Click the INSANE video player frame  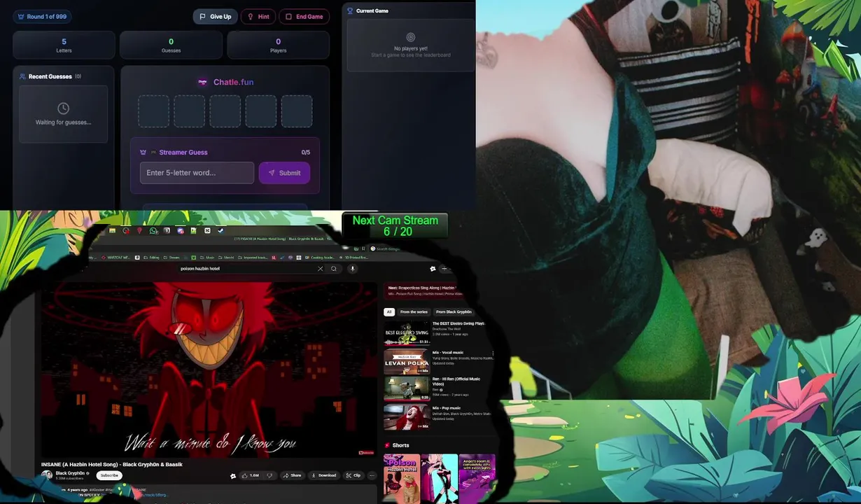pyautogui.click(x=208, y=370)
